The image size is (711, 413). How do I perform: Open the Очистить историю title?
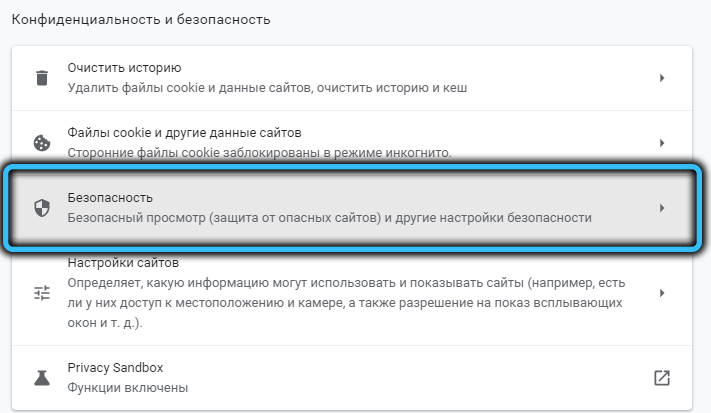pos(124,68)
